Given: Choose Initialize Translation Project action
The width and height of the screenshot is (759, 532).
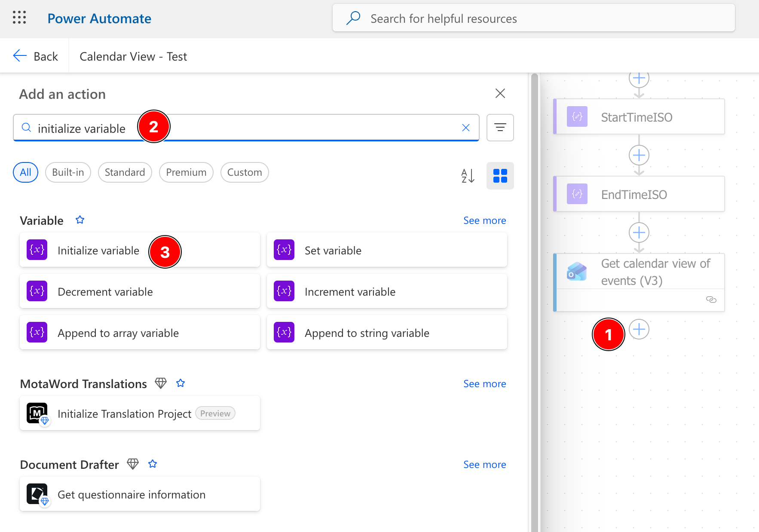Looking at the screenshot, I should [x=140, y=413].
